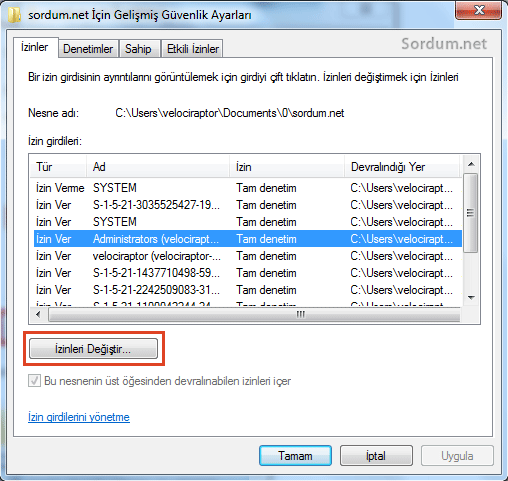Click the folder icon in title bar
Viewport: 508px width, 481px height.
[14, 15]
